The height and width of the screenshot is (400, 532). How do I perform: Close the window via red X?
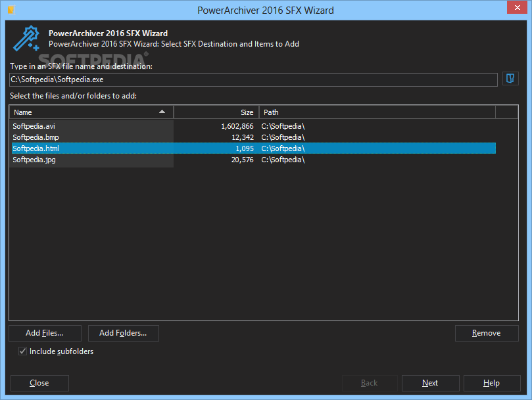coord(517,7)
